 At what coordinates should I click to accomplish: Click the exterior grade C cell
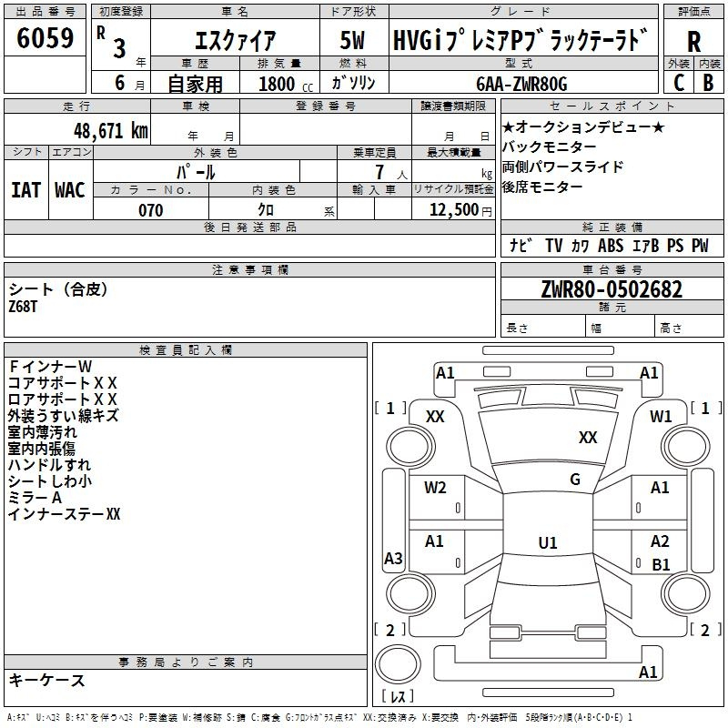(678, 82)
